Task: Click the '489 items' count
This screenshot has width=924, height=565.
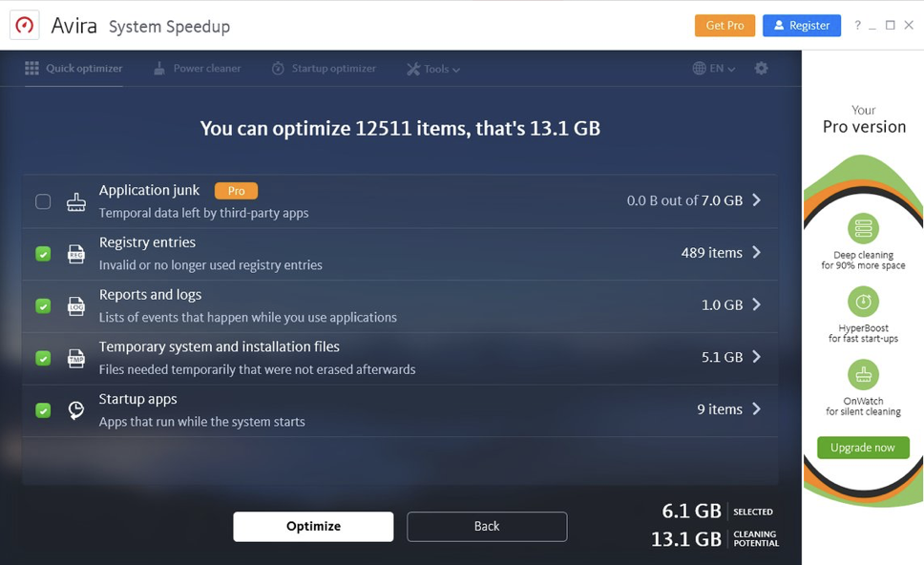Action: 712,253
